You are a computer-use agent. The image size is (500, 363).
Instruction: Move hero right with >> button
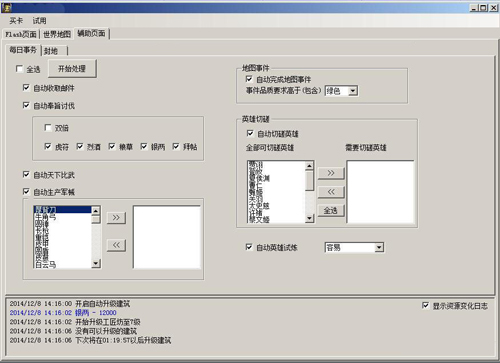pyautogui.click(x=331, y=173)
